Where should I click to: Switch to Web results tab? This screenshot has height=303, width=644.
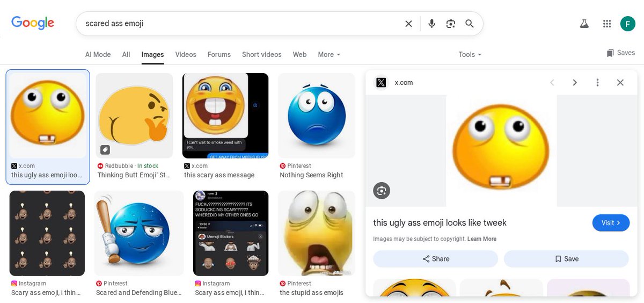[299, 54]
